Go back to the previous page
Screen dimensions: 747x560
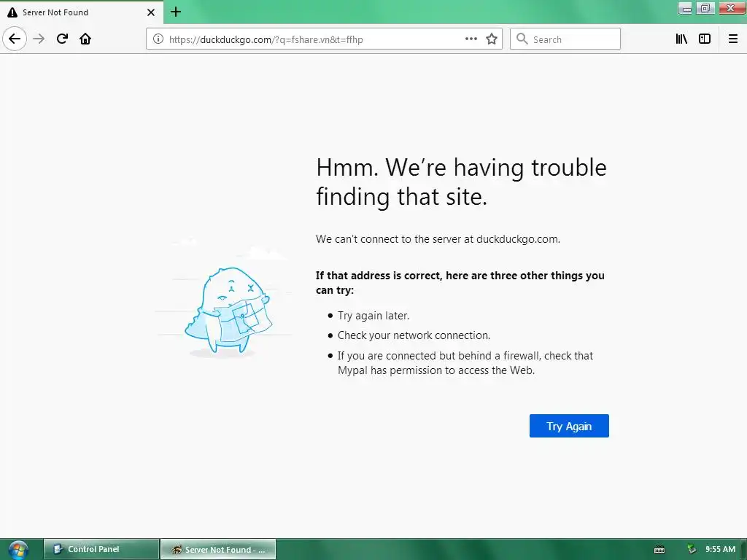[15, 39]
